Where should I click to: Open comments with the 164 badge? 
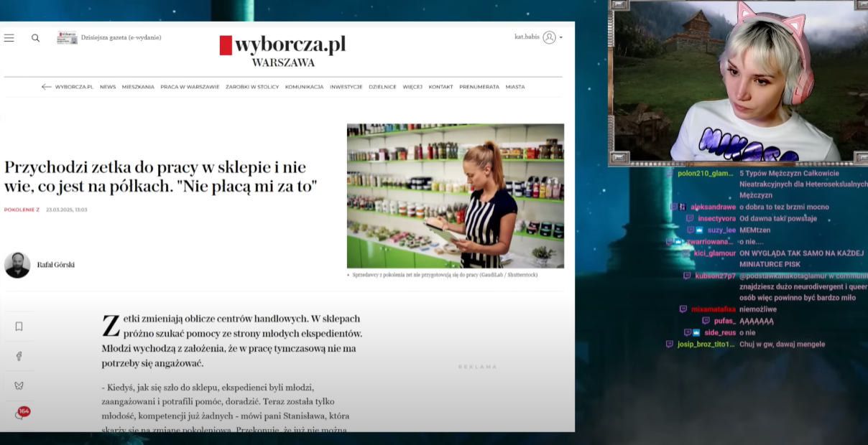21,414
